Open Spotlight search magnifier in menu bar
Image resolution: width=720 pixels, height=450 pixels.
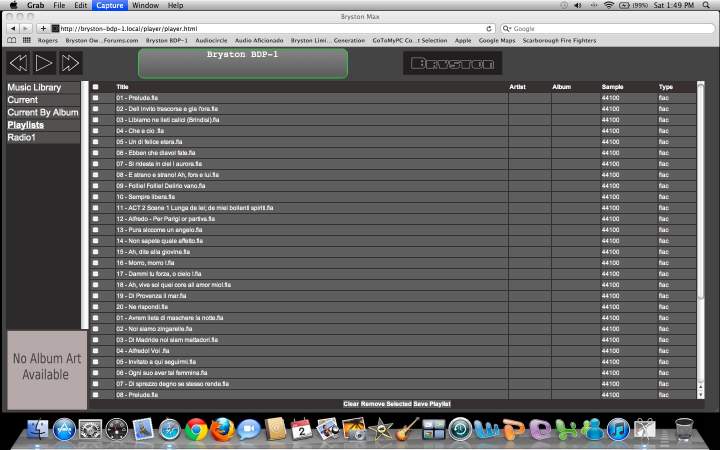pyautogui.click(x=706, y=5)
